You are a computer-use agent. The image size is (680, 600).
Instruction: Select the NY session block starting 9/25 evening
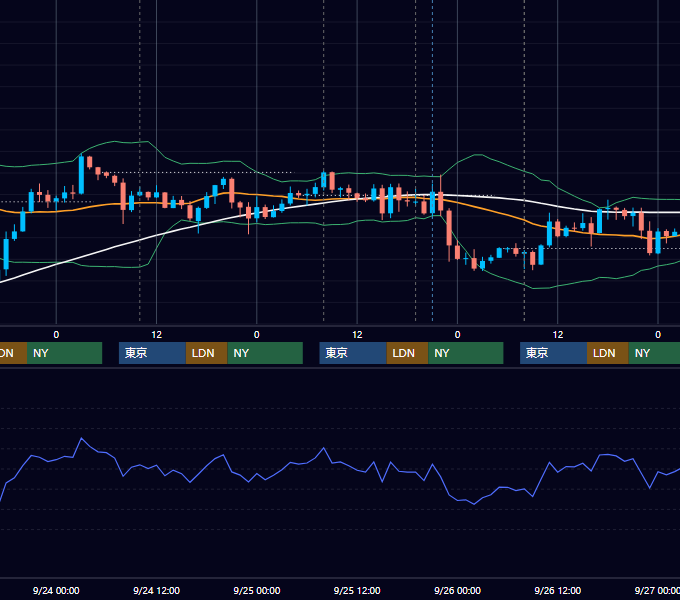point(466,353)
